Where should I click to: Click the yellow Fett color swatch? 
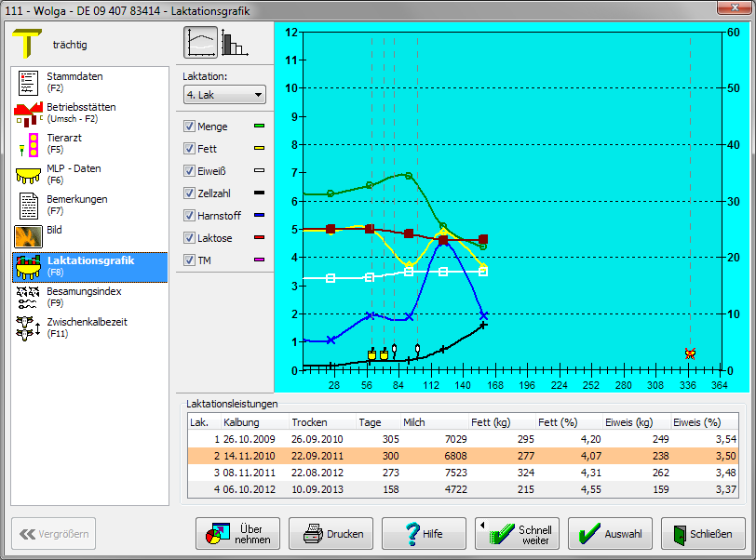[x=259, y=148]
